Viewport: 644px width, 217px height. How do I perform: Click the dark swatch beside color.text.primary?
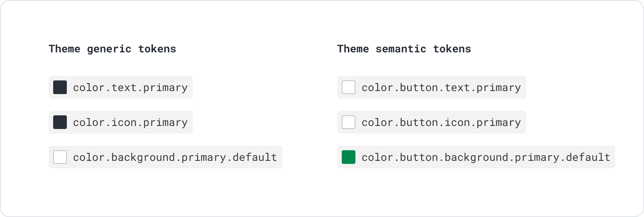point(60,87)
